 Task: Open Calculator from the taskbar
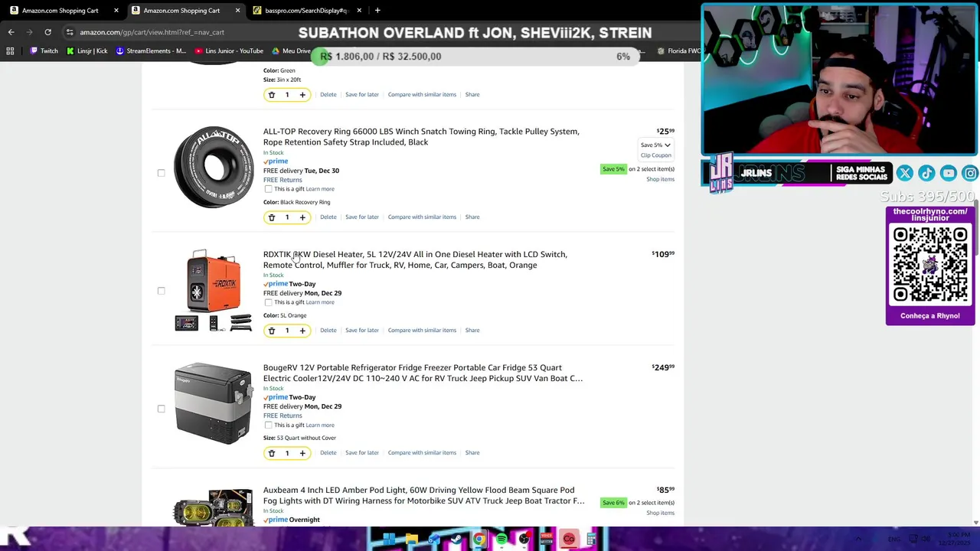(591, 540)
